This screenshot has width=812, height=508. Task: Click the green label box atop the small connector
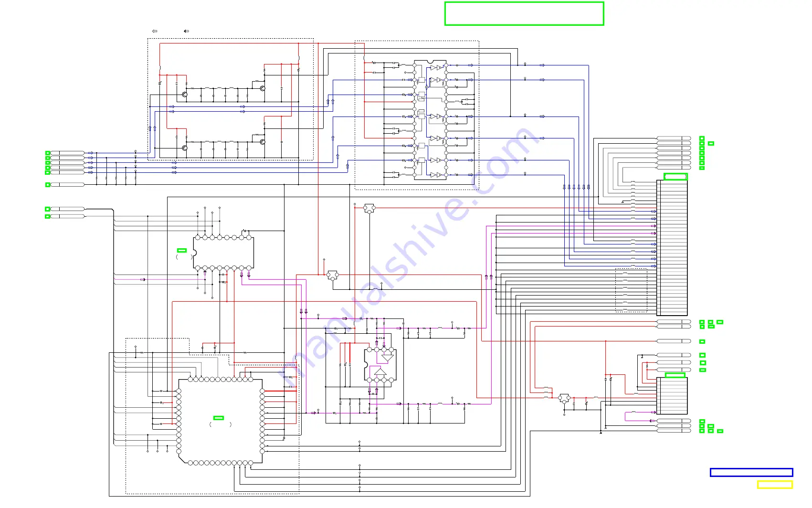coord(675,375)
